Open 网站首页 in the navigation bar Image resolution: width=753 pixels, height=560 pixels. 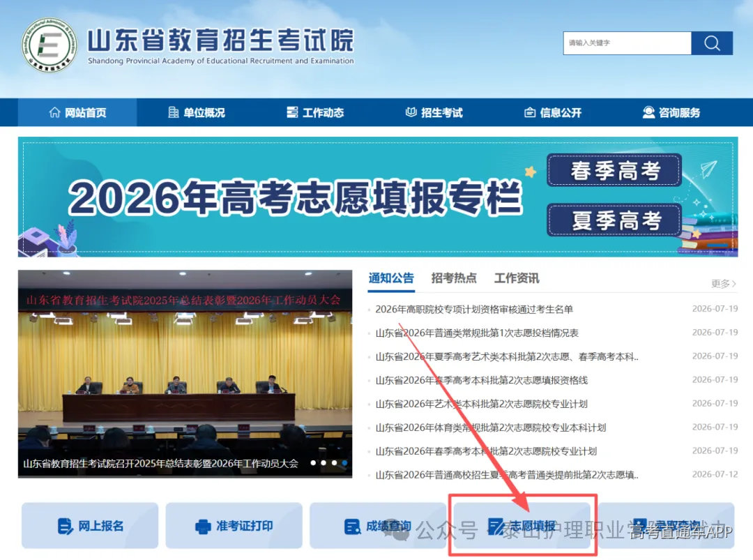77,112
